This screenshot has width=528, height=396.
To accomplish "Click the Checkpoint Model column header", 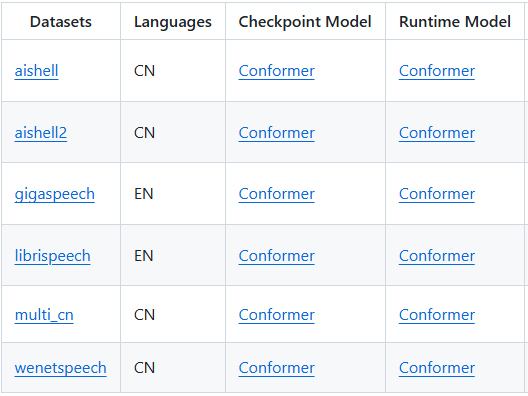I will click(305, 22).
